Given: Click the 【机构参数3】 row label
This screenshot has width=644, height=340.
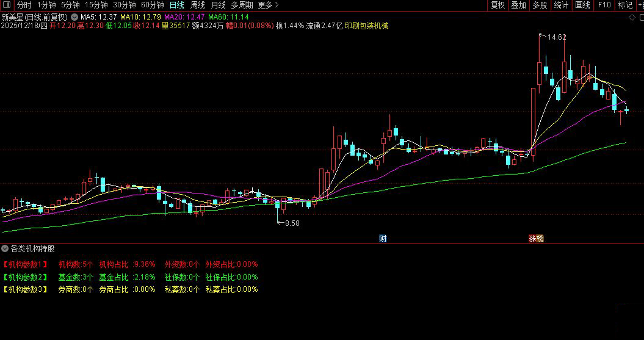Looking at the screenshot, I should pos(25,289).
